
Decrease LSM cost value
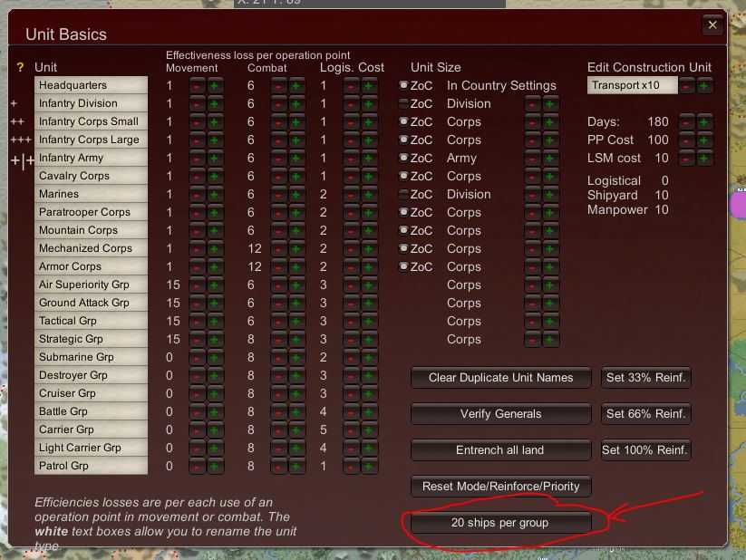pyautogui.click(x=686, y=159)
